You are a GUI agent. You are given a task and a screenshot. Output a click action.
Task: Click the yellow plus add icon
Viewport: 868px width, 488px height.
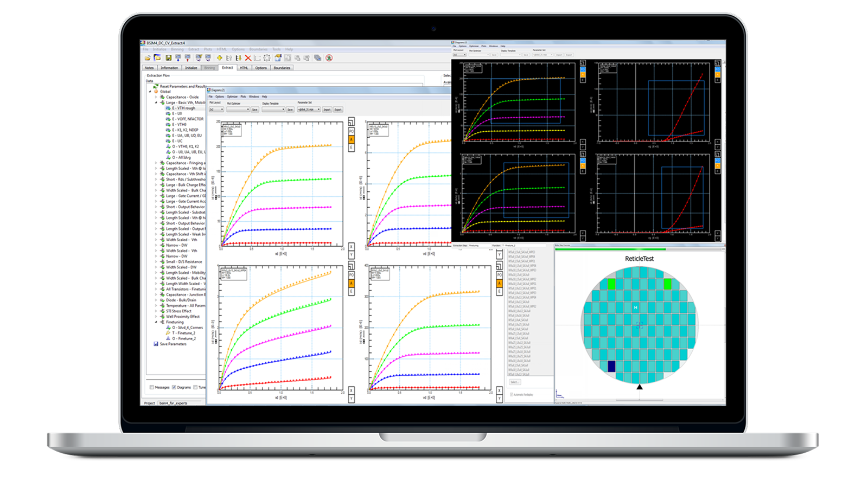(220, 58)
